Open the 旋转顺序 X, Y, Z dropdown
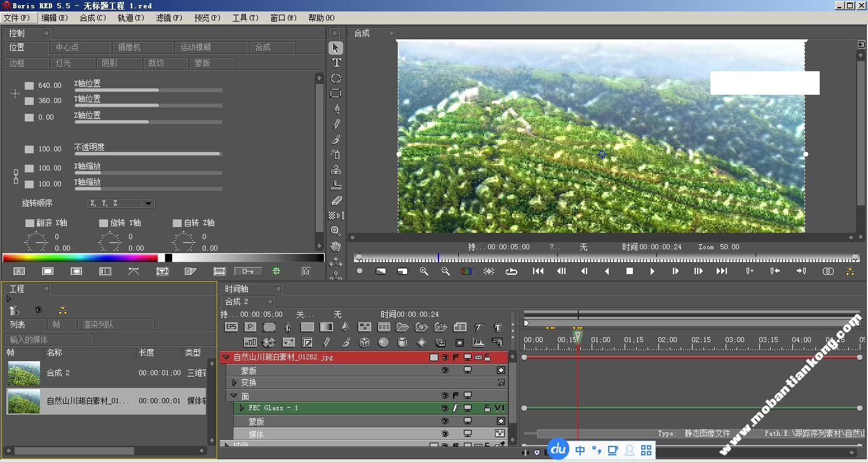Image resolution: width=868 pixels, height=463 pixels. [121, 204]
